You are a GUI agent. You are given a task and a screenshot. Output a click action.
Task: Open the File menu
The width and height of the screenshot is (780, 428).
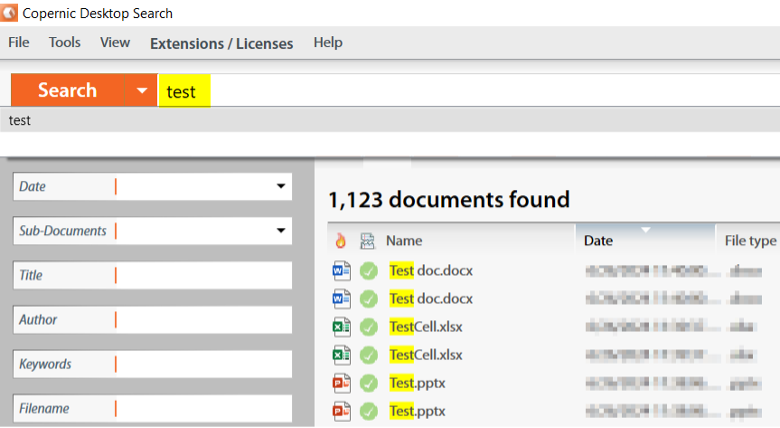[19, 42]
